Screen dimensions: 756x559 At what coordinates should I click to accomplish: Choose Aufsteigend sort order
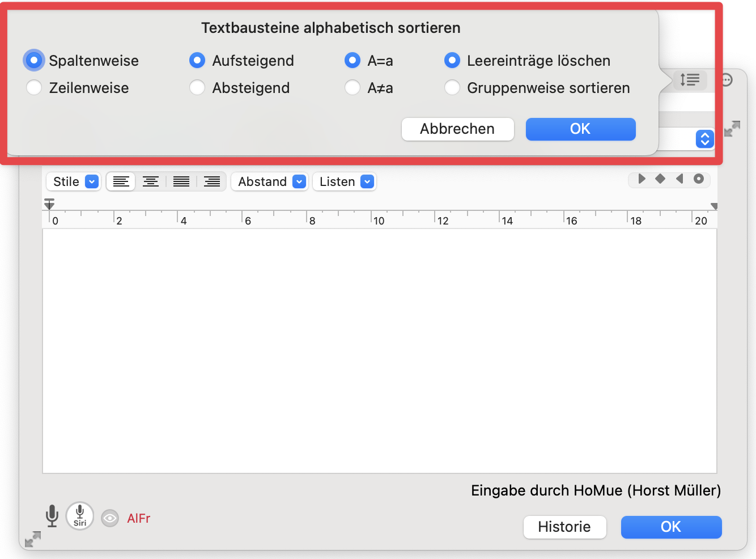197,60
